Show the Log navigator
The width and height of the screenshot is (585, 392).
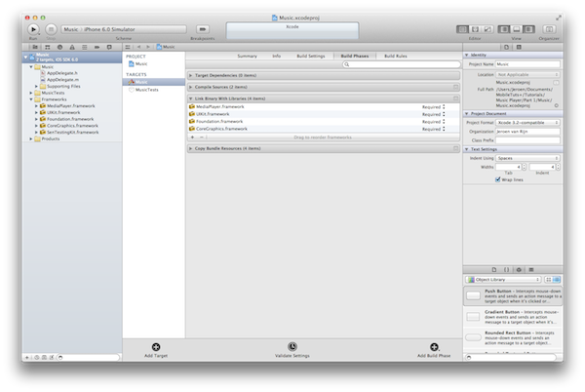pos(109,47)
